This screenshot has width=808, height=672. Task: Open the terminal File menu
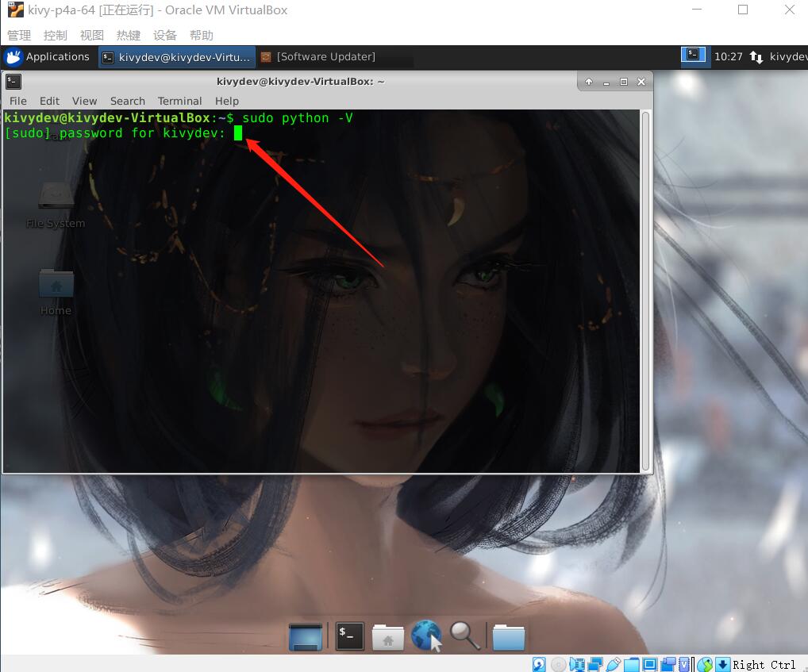click(18, 101)
